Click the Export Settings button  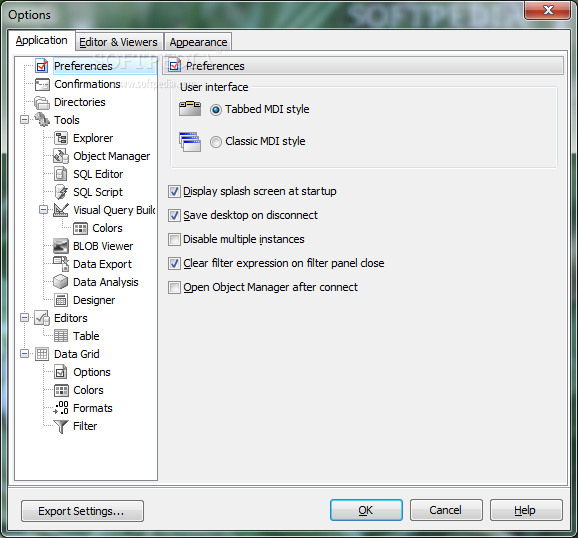pos(82,511)
